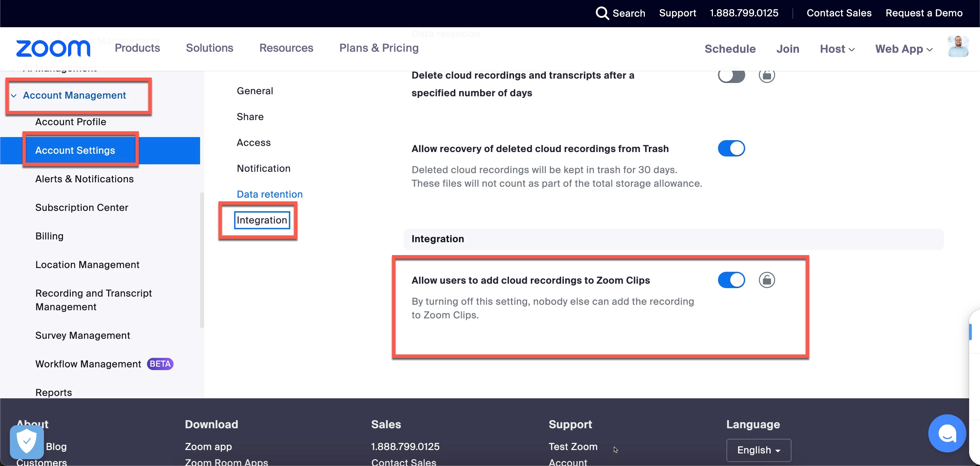980x466 pixels.
Task: Open the Web App dropdown
Action: [x=903, y=49]
